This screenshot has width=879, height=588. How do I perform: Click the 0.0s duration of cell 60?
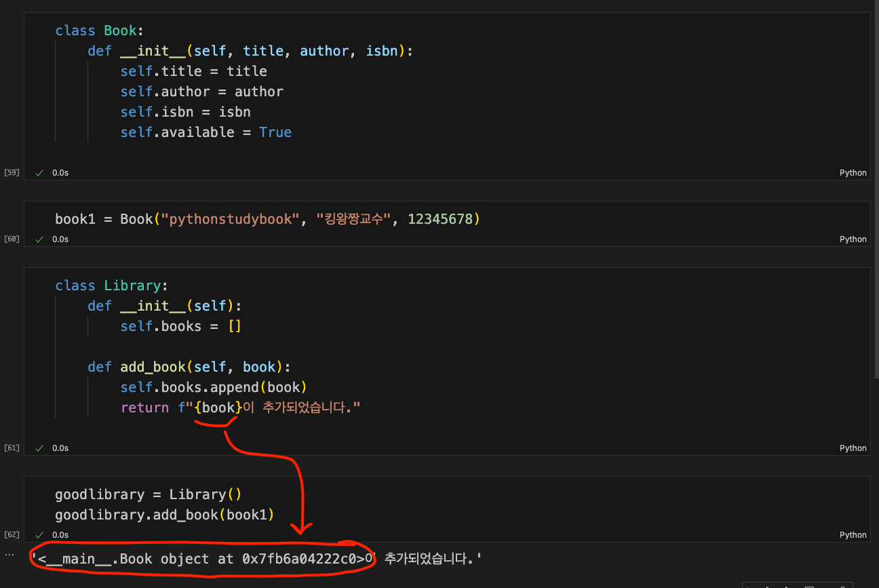pyautogui.click(x=60, y=239)
